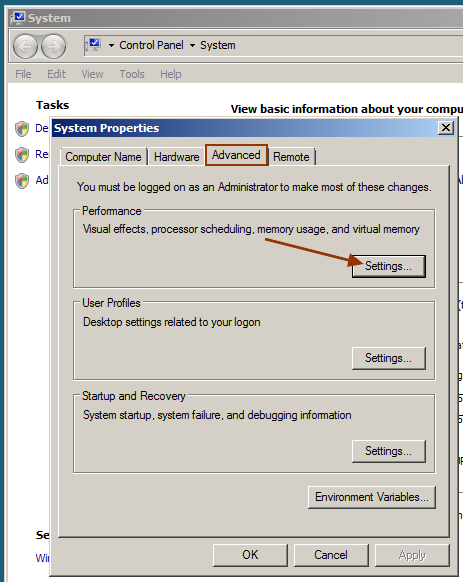Switch to Remote tab
Viewport: 463px width, 582px height.
click(x=291, y=157)
